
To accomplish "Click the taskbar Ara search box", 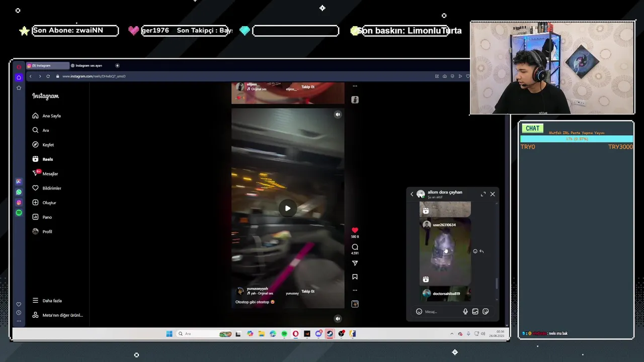I will (204, 334).
